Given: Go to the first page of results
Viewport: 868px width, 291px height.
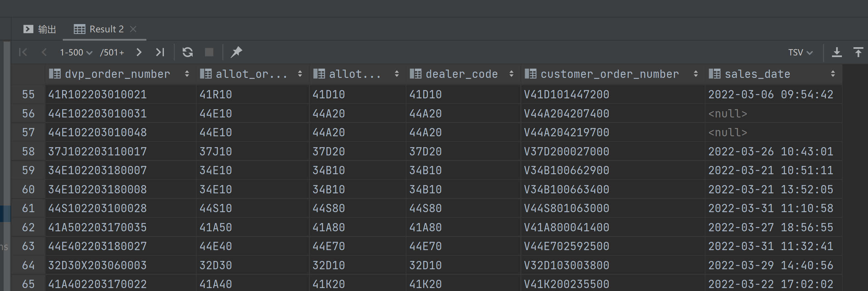Looking at the screenshot, I should (x=23, y=52).
